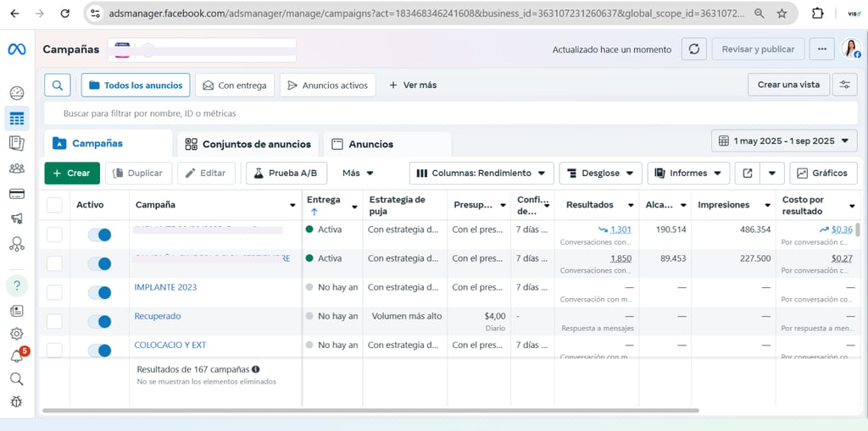
Task: Open the Informes dropdown
Action: pyautogui.click(x=688, y=174)
